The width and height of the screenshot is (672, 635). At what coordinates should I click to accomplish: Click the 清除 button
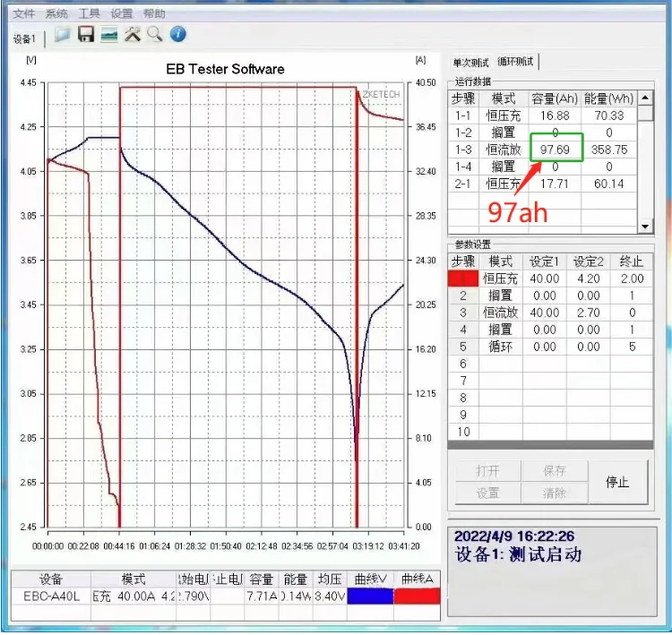[554, 493]
